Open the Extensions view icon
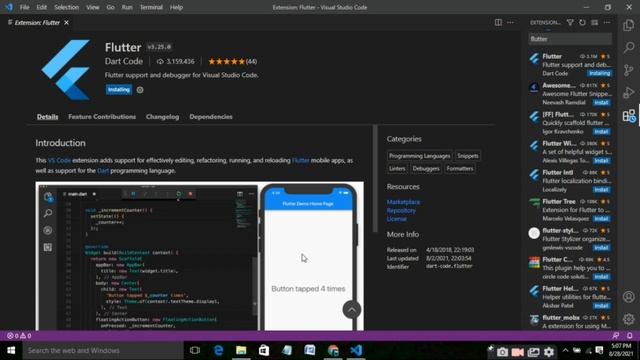Screen dimensions: 640x360 click(629, 116)
